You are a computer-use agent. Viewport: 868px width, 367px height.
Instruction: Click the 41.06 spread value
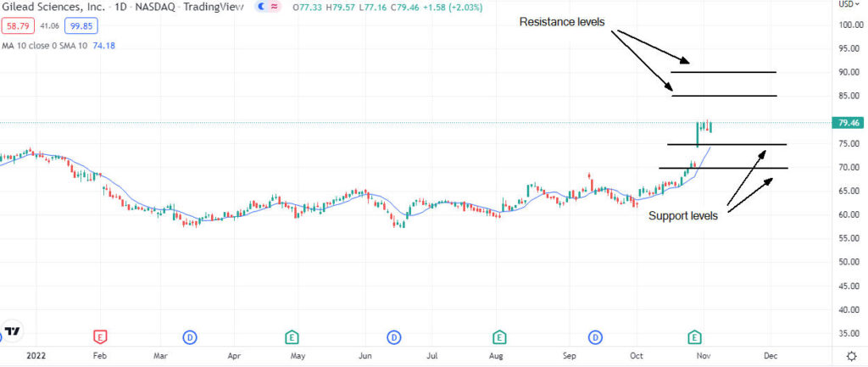tap(50, 26)
